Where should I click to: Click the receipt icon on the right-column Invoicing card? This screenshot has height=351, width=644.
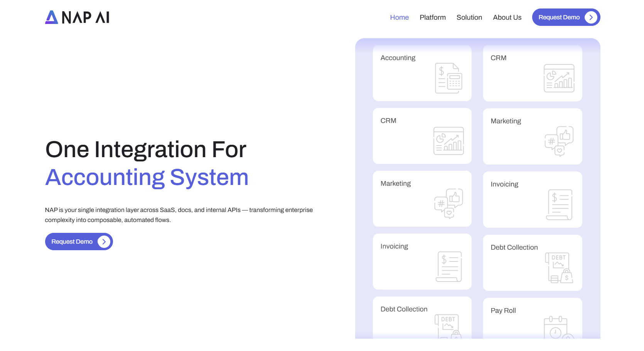click(x=559, y=205)
